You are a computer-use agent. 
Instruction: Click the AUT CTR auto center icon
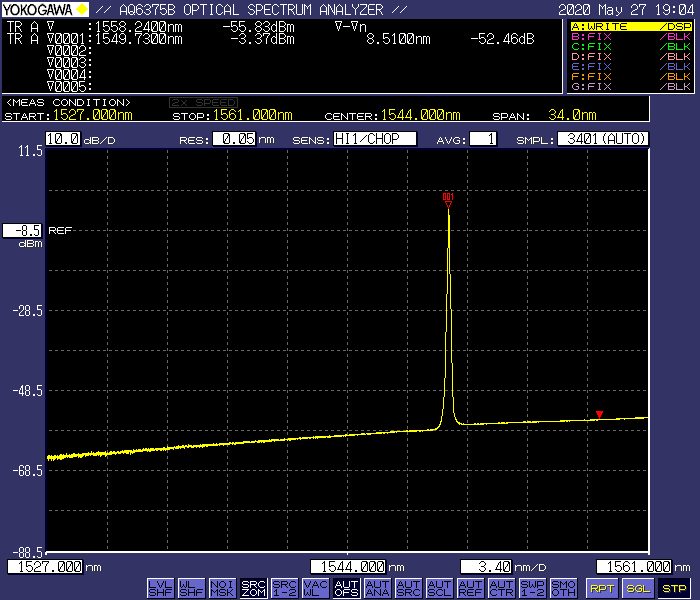501,588
